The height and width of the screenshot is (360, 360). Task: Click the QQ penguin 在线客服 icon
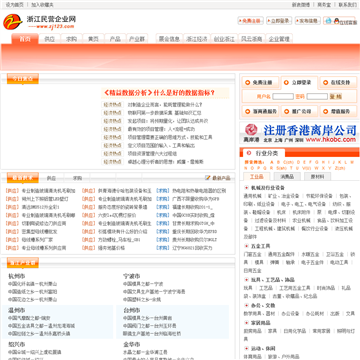(x=336, y=21)
